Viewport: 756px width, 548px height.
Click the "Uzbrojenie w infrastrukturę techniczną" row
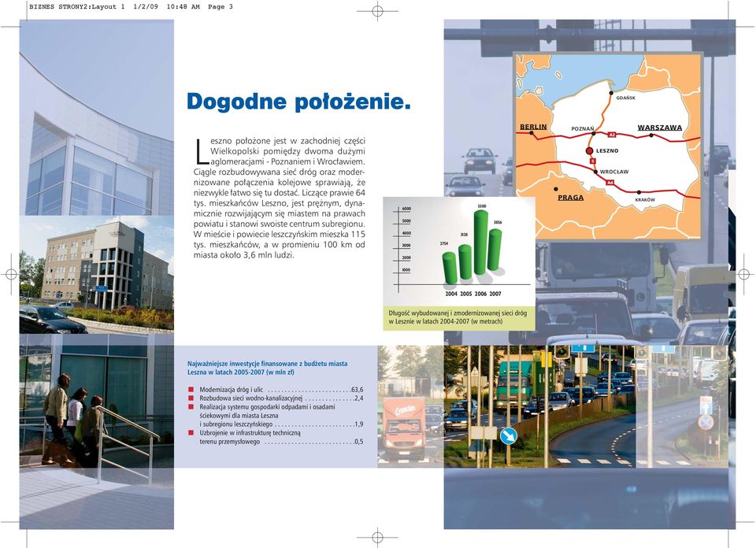pos(276,437)
